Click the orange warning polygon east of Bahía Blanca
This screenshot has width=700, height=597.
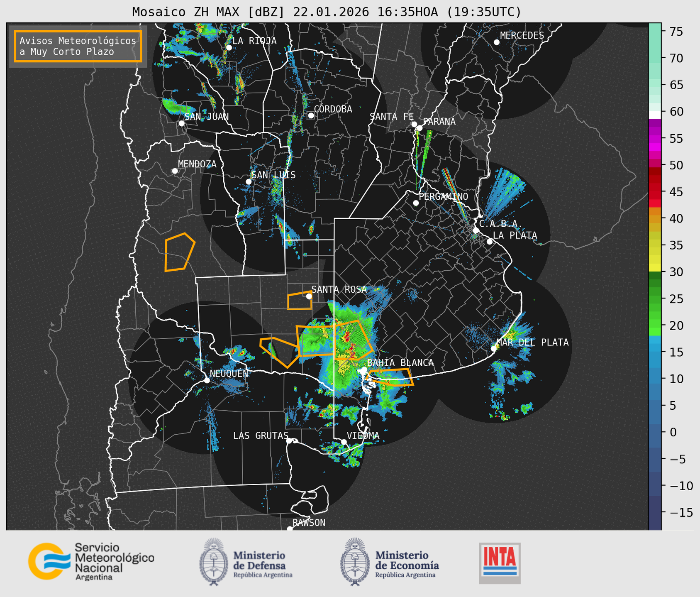[390, 377]
